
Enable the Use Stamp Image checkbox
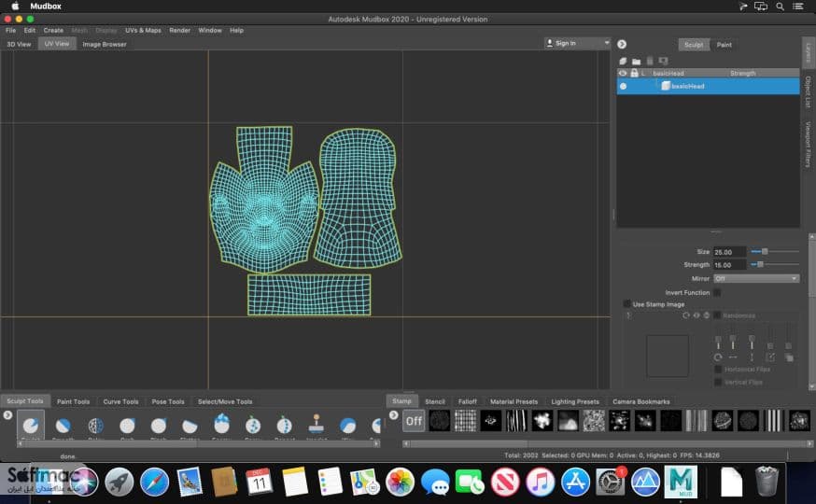[x=626, y=303]
